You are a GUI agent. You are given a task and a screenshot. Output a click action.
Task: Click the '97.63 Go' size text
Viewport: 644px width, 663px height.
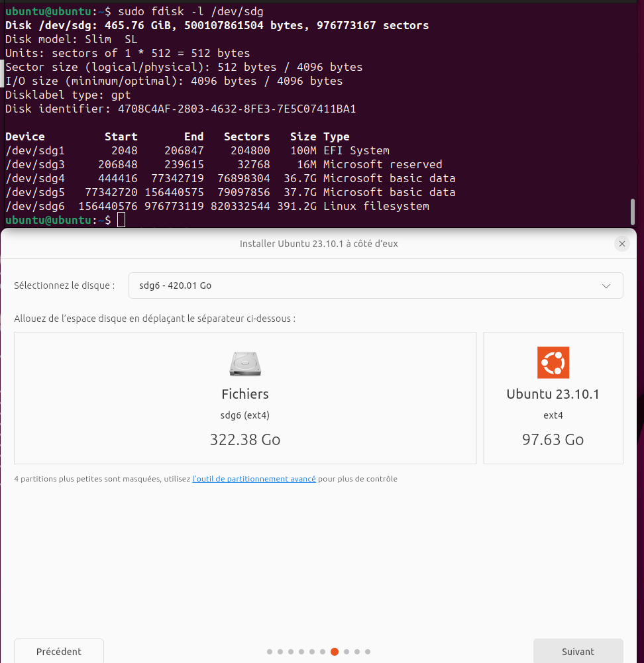pyautogui.click(x=553, y=440)
